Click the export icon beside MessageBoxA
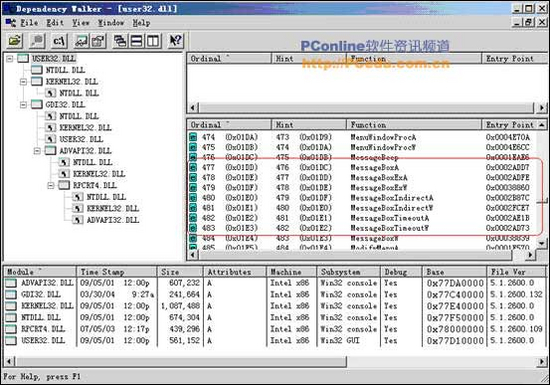Screen dimensions: 550x385 tap(193, 167)
